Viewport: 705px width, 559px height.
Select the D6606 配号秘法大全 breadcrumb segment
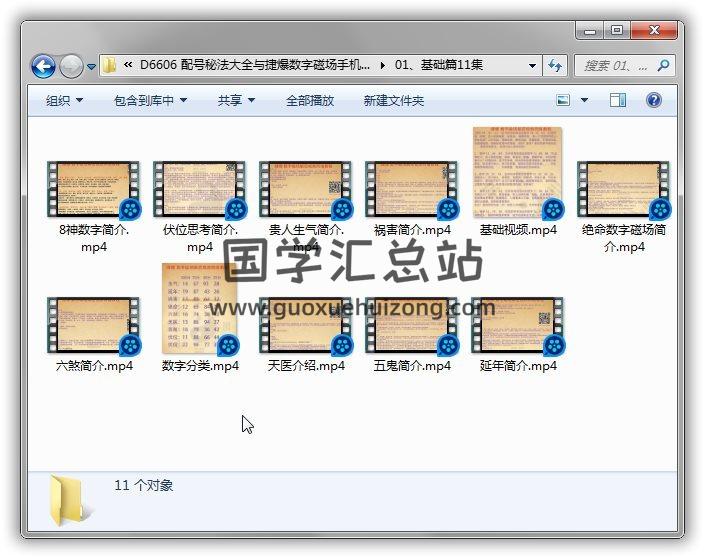pyautogui.click(x=255, y=65)
